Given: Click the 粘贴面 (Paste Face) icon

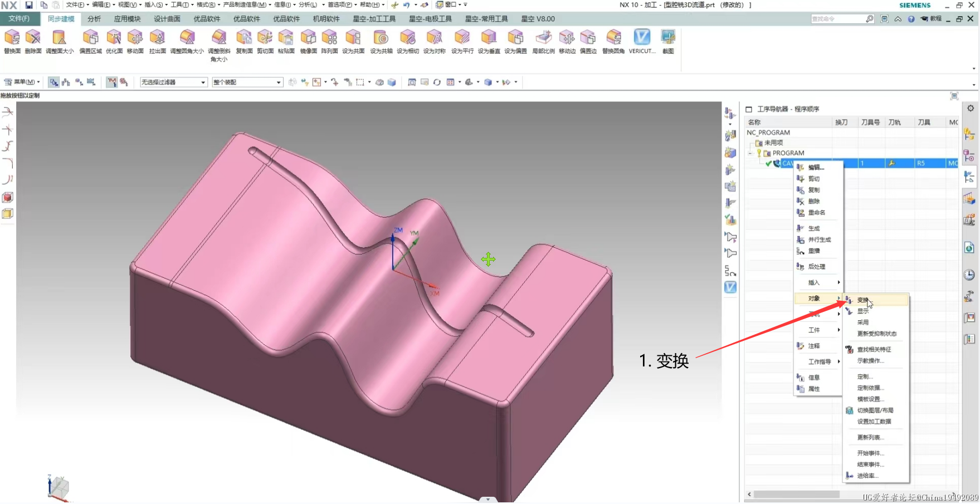Looking at the screenshot, I should pyautogui.click(x=286, y=42).
